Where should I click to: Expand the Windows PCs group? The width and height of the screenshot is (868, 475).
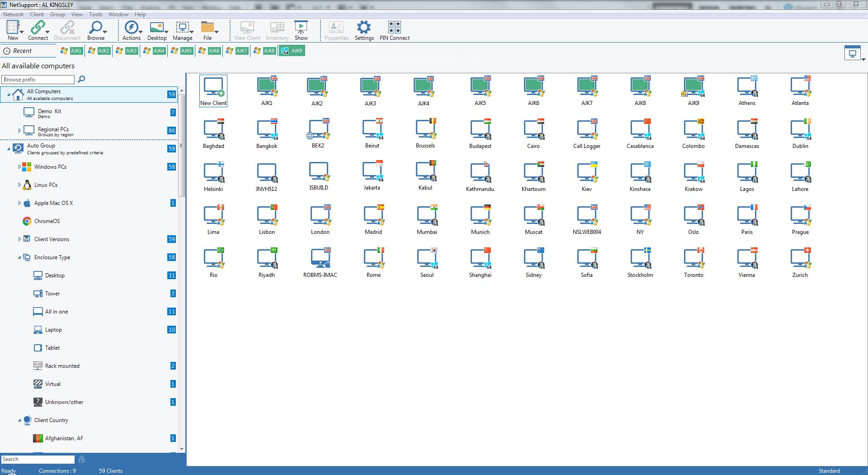pos(19,167)
